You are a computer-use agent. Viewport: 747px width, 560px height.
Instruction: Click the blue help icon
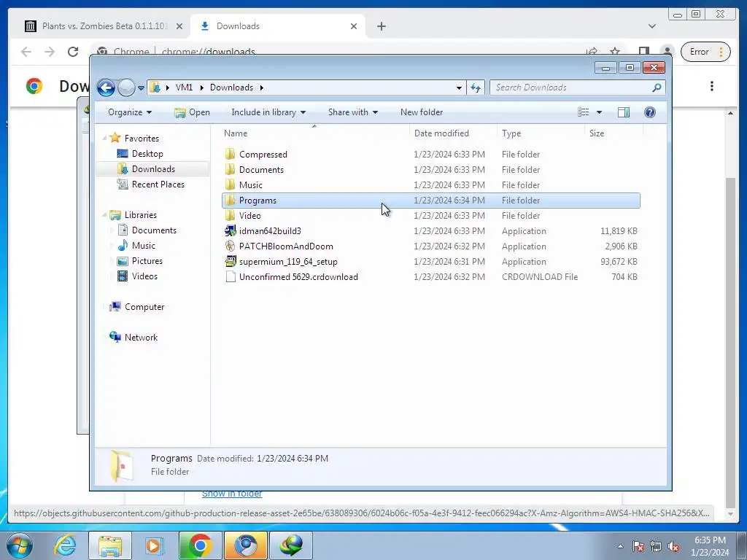click(650, 112)
